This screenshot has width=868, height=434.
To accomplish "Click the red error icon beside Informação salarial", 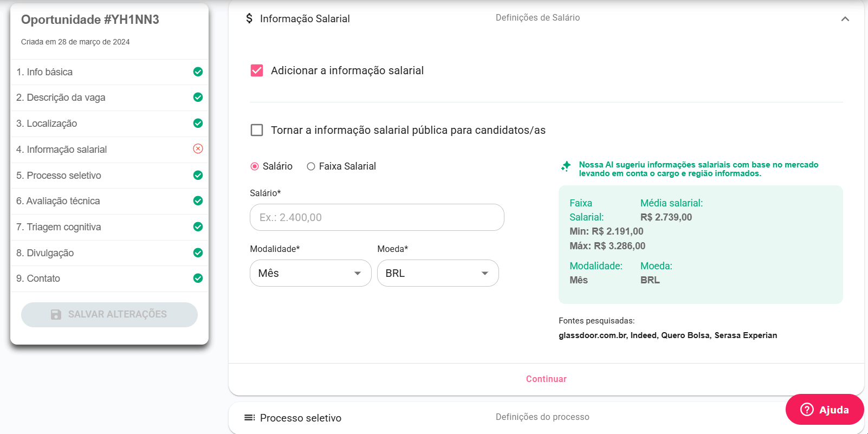I will 198,149.
